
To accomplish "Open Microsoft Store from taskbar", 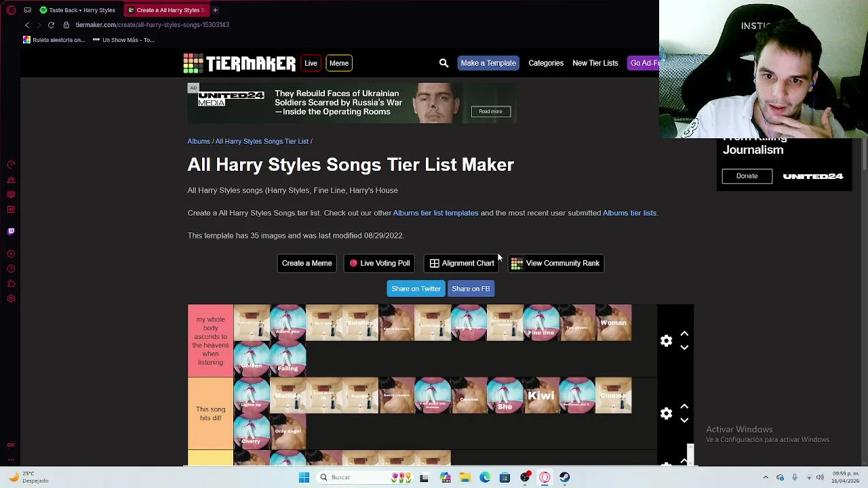I will tap(505, 478).
